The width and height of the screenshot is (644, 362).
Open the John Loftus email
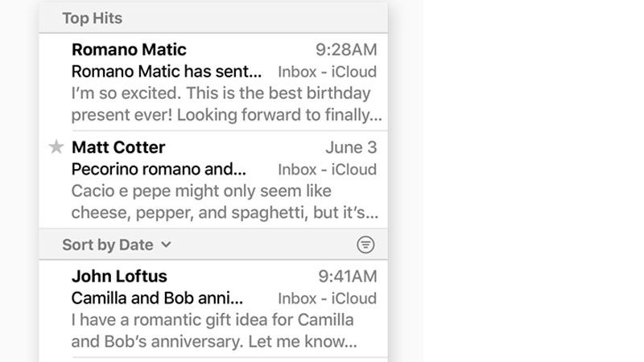click(x=213, y=309)
